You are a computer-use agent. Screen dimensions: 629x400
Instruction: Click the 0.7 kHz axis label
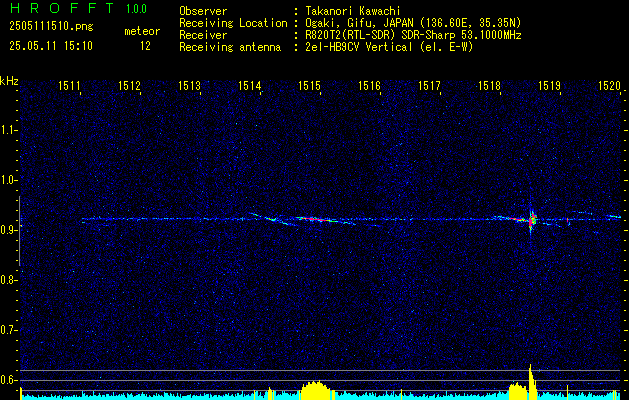click(x=8, y=330)
